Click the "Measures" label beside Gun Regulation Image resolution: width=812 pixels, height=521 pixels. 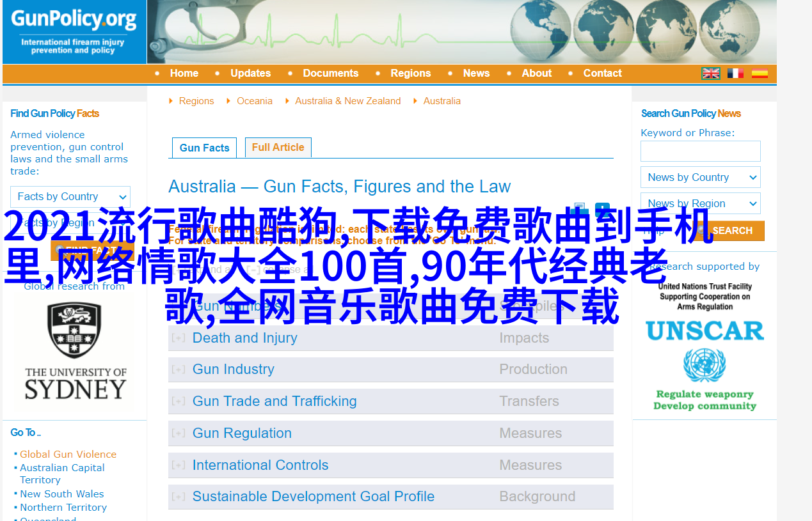530,433
